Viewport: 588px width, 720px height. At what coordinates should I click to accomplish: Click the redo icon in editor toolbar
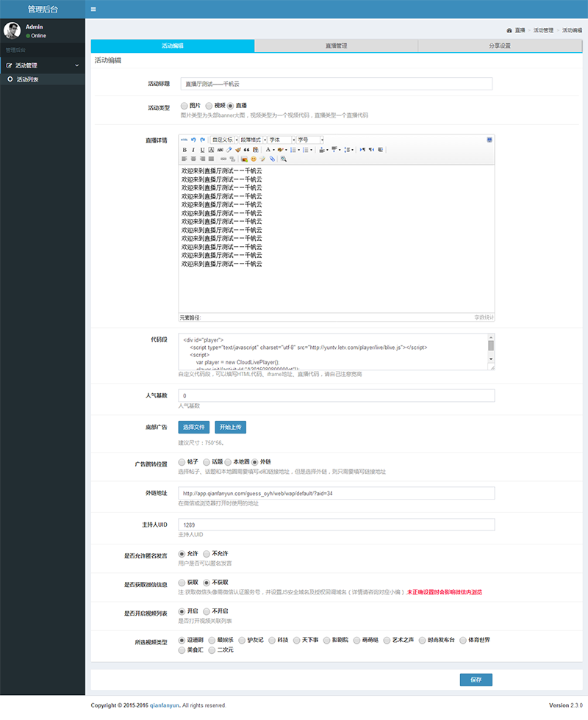[x=203, y=140]
